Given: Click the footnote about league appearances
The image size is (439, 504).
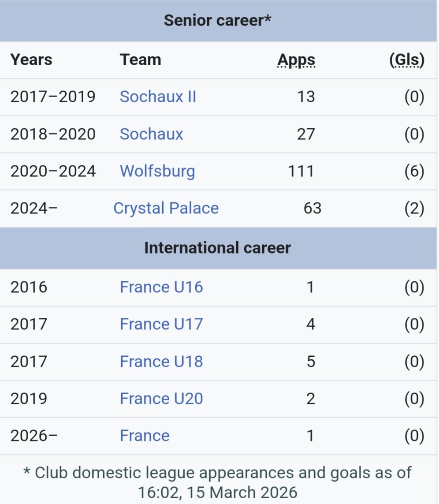Looking at the screenshot, I should (218, 482).
